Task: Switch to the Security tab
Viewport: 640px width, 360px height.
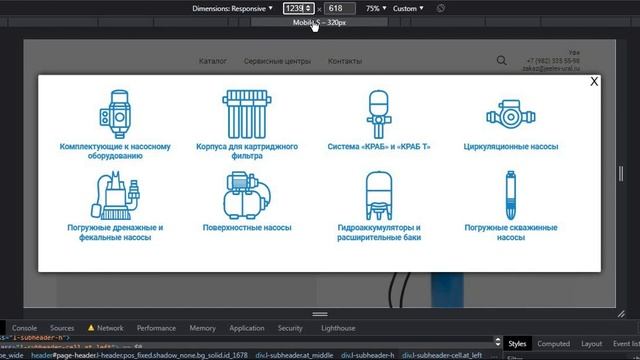Action: click(x=290, y=328)
